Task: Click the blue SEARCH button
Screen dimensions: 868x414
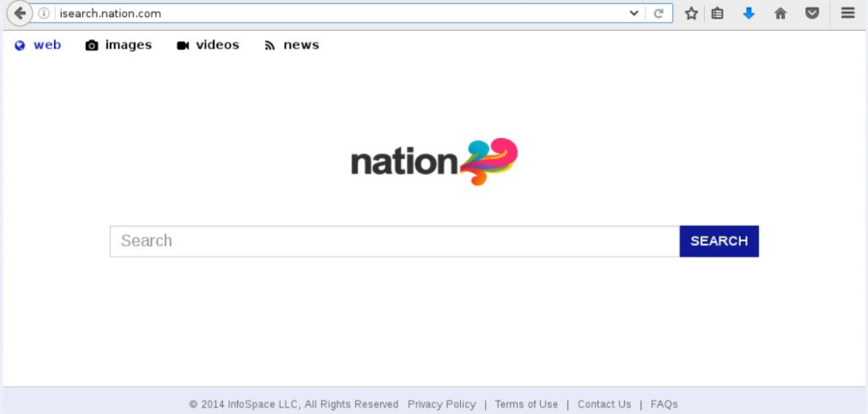Action: [719, 241]
